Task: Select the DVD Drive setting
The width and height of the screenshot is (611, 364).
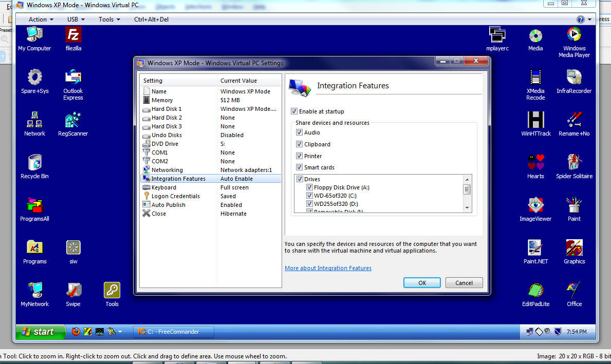Action: [x=210, y=144]
